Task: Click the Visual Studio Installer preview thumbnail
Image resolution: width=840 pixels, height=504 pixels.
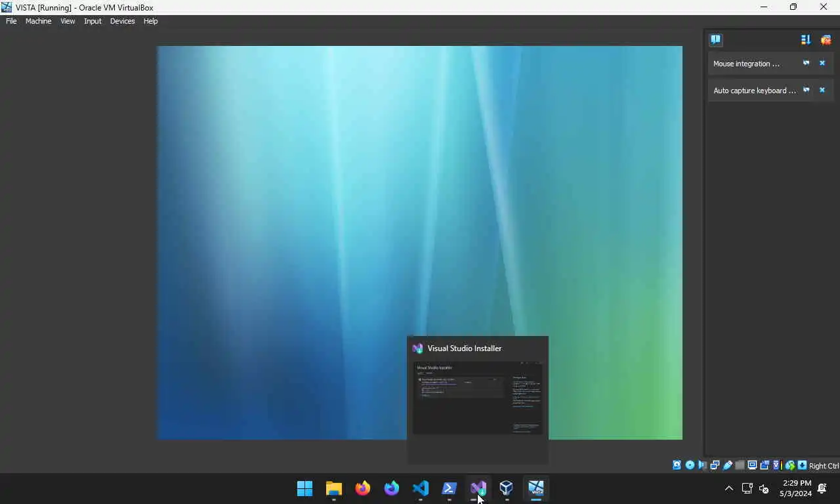Action: [x=478, y=398]
